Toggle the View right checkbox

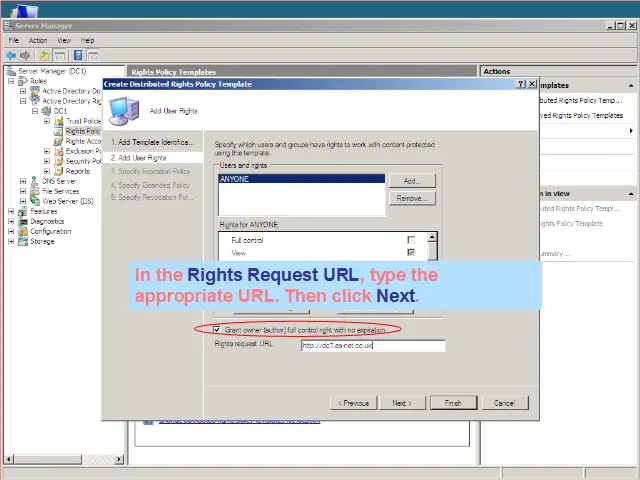pyautogui.click(x=411, y=253)
